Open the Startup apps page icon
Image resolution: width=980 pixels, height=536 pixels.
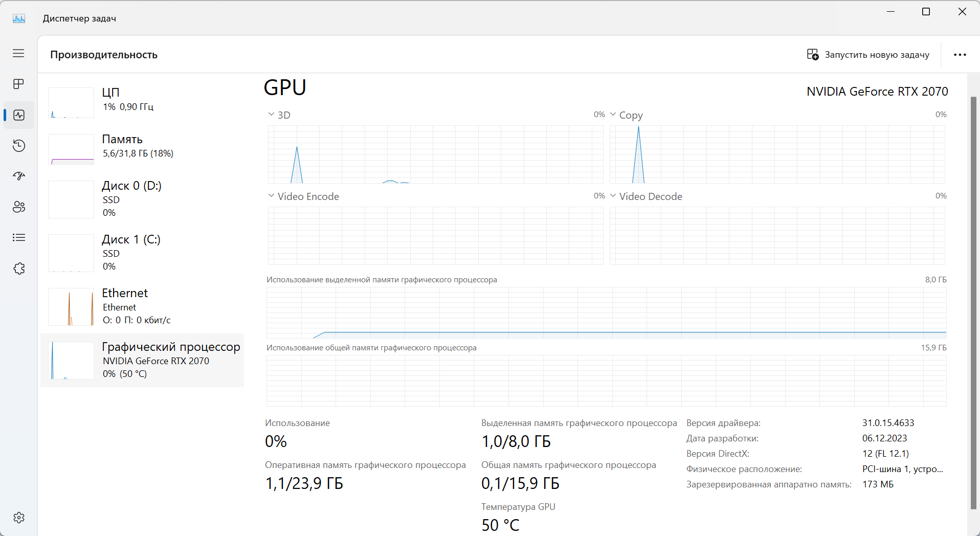pyautogui.click(x=19, y=176)
